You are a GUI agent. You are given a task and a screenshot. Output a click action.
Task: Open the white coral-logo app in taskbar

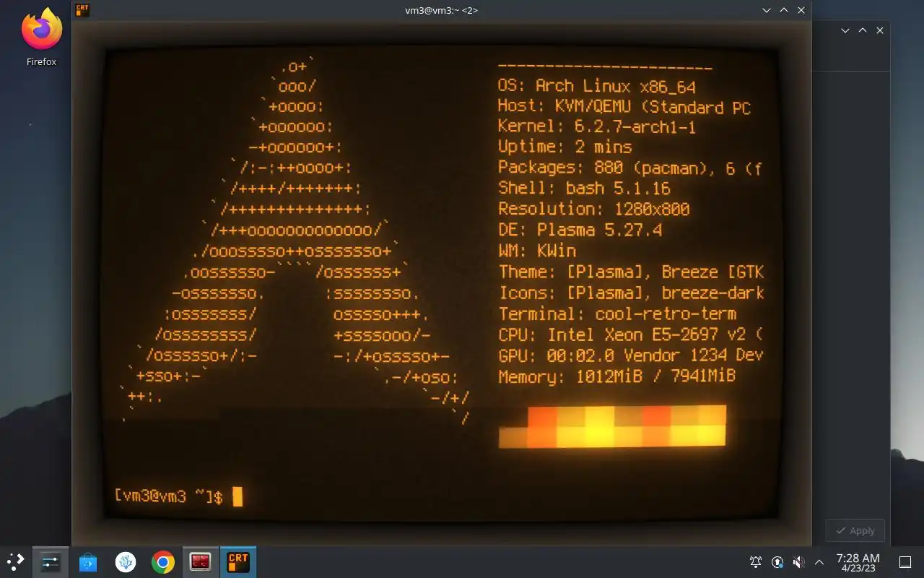pyautogui.click(x=126, y=561)
